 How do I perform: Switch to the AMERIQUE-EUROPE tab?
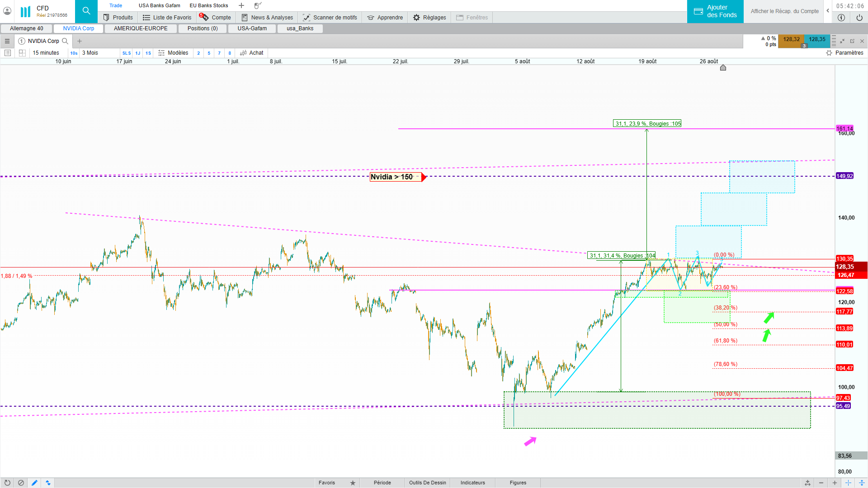coord(141,28)
